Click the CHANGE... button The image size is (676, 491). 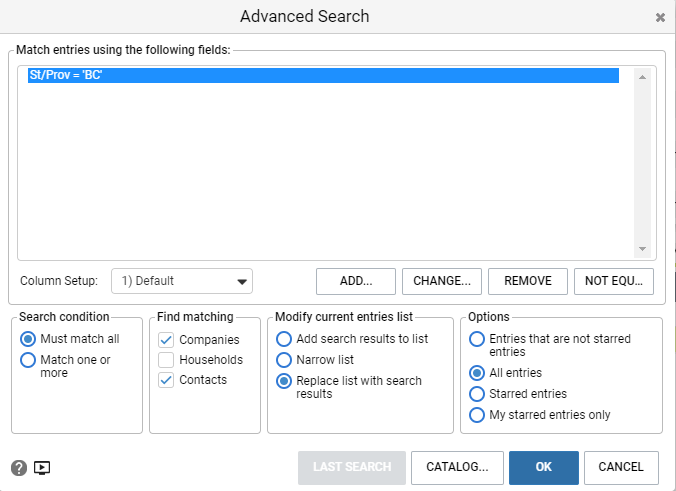click(x=442, y=281)
